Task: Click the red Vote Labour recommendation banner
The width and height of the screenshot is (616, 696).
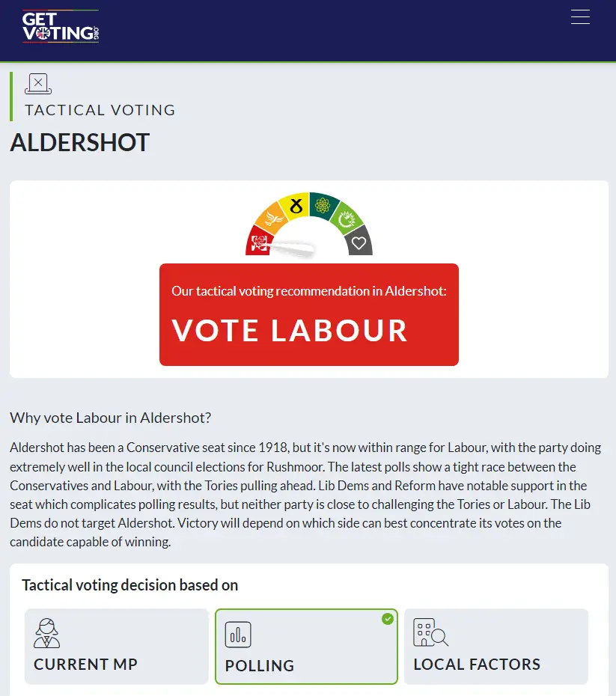Action: [308, 314]
